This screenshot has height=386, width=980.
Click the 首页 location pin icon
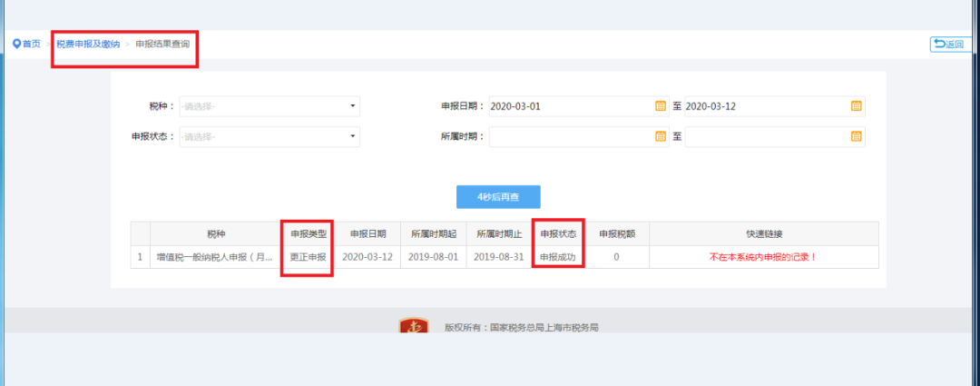pyautogui.click(x=17, y=44)
